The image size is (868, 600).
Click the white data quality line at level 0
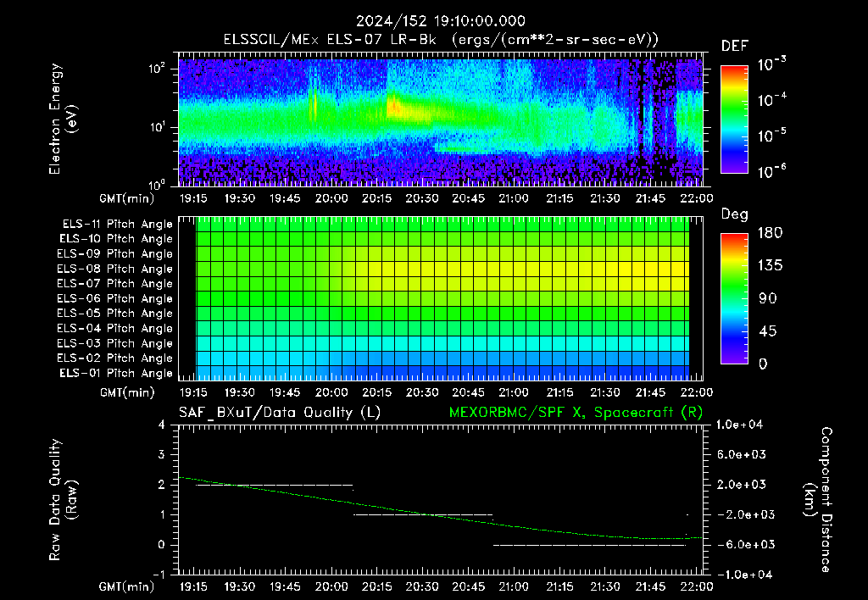click(590, 545)
